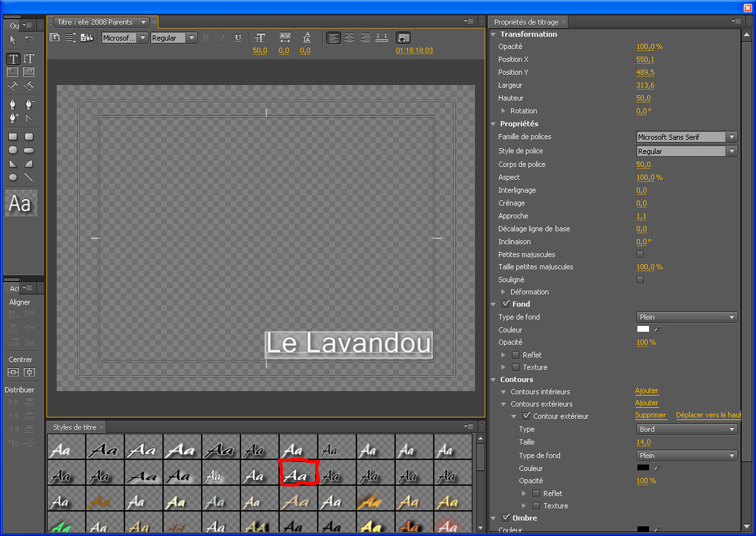Click Supprimer link for Contour extérieur
This screenshot has width=756, height=536.
pos(650,415)
